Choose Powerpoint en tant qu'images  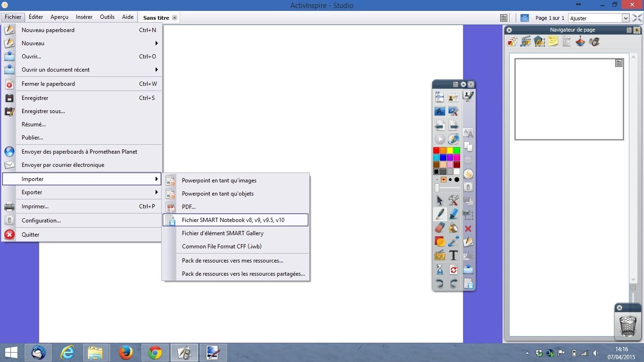point(235,180)
